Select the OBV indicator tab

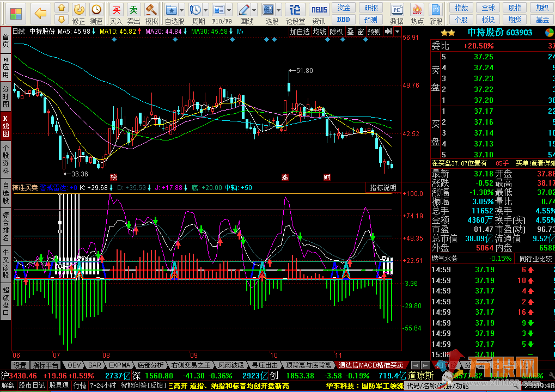74,365
